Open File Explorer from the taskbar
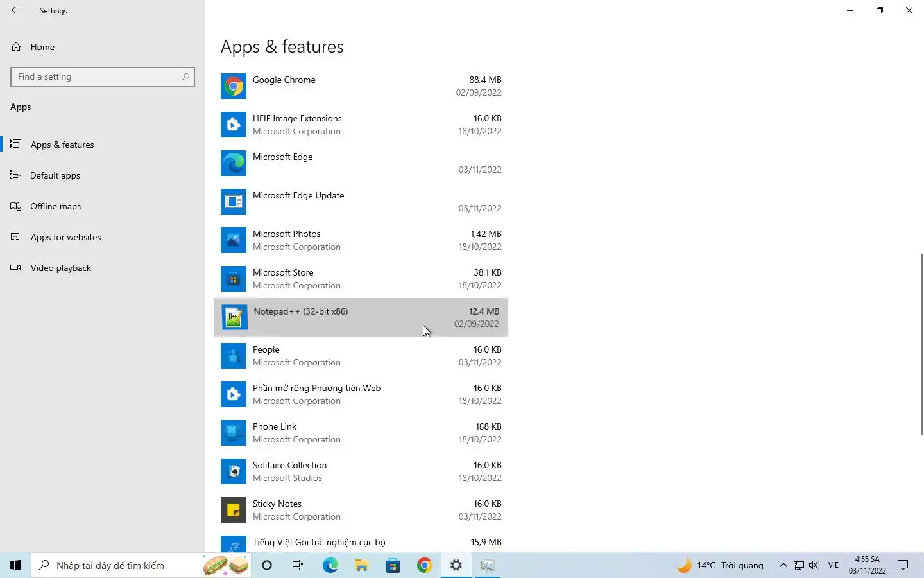This screenshot has height=578, width=924. point(361,565)
